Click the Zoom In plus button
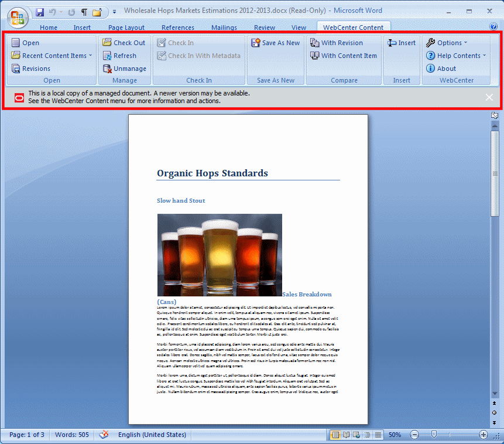 coord(483,435)
